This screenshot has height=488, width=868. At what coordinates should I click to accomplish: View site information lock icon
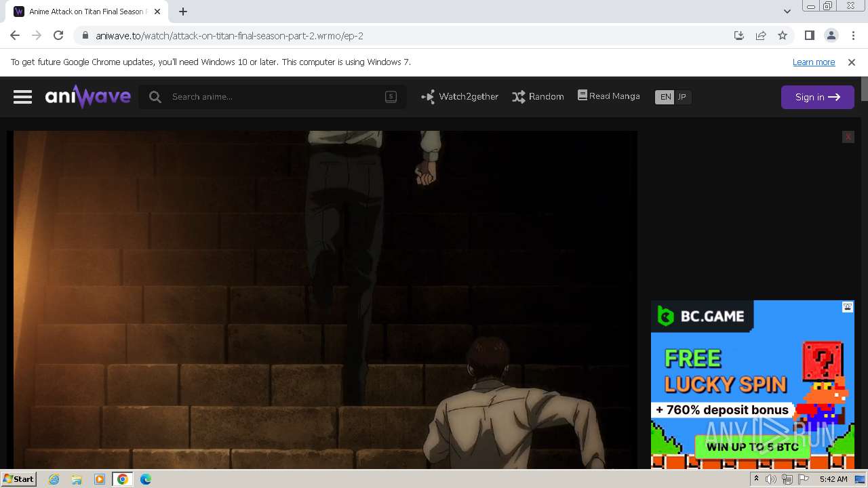tap(85, 36)
